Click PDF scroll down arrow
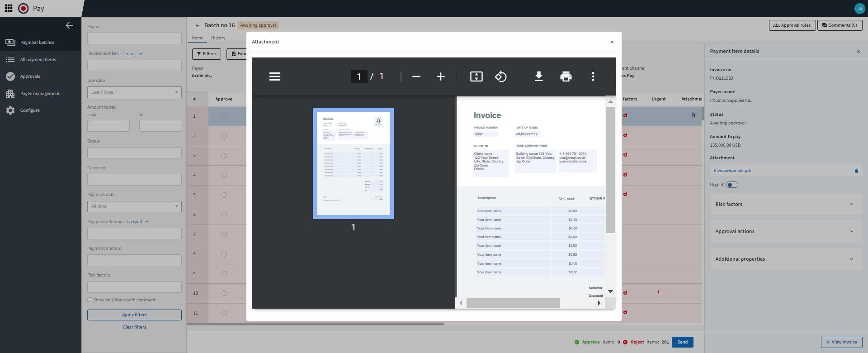This screenshot has width=868, height=353. pyautogui.click(x=610, y=291)
